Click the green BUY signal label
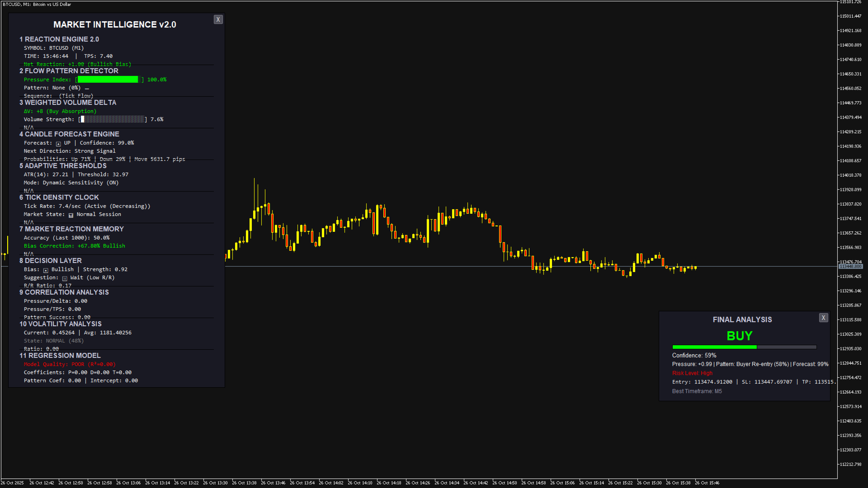The width and height of the screenshot is (868, 488). 739,336
